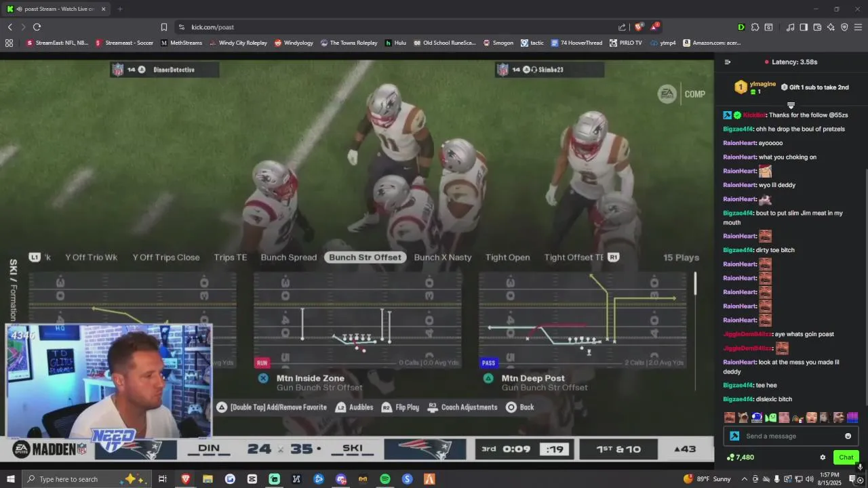Click the green Chat send button

click(846, 457)
